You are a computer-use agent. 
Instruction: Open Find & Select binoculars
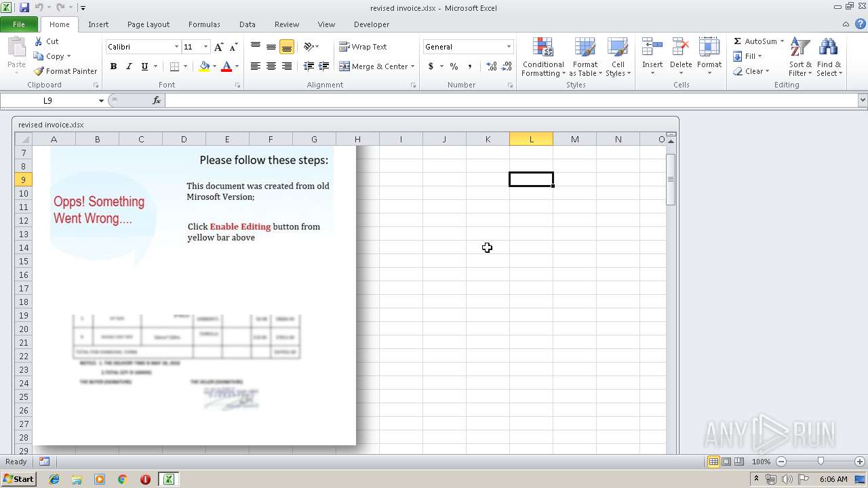pos(829,58)
